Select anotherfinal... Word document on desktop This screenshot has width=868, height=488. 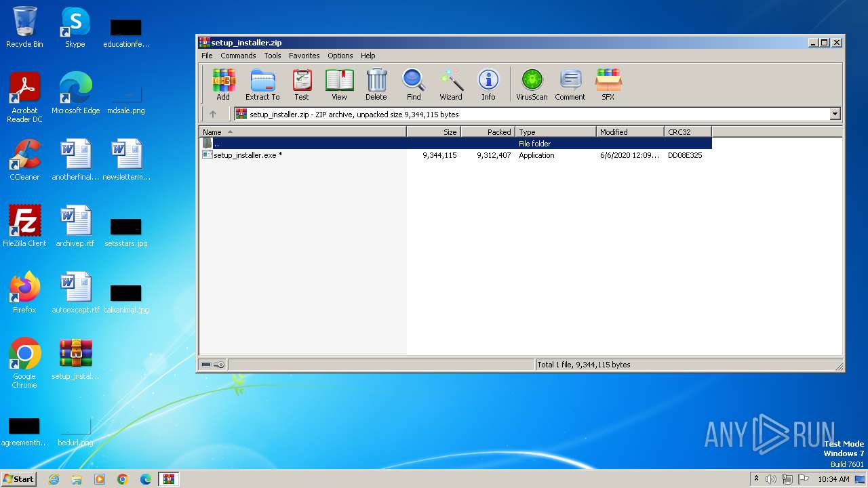coord(75,161)
